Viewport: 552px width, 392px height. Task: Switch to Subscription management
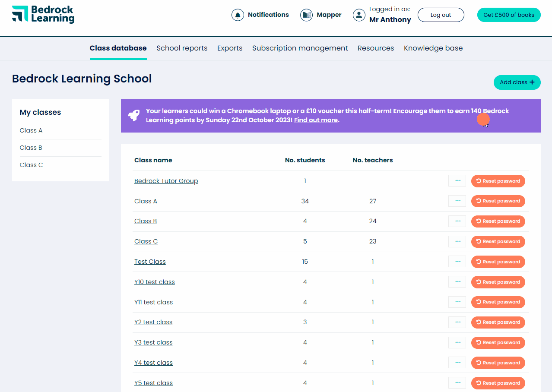300,48
